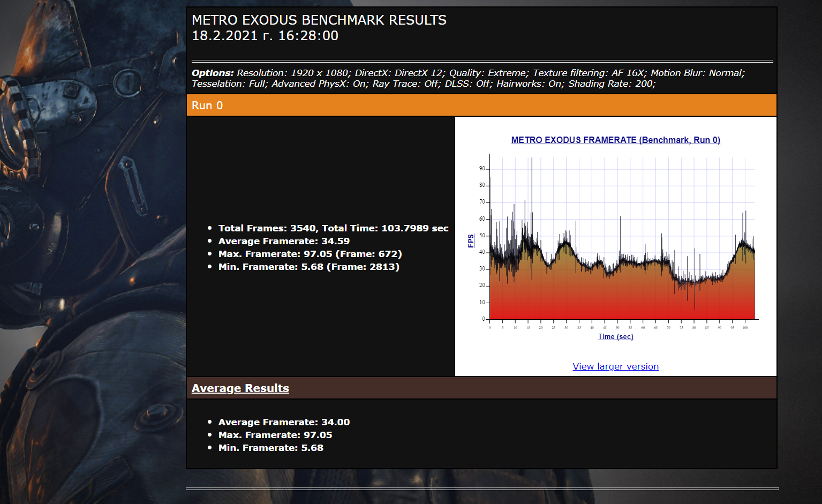Click the DLSS: Off option
The height and width of the screenshot is (504, 822).
[469, 84]
